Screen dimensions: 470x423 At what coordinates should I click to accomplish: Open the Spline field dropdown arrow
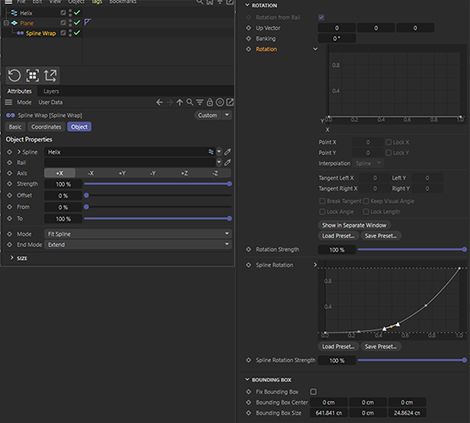[x=219, y=152]
